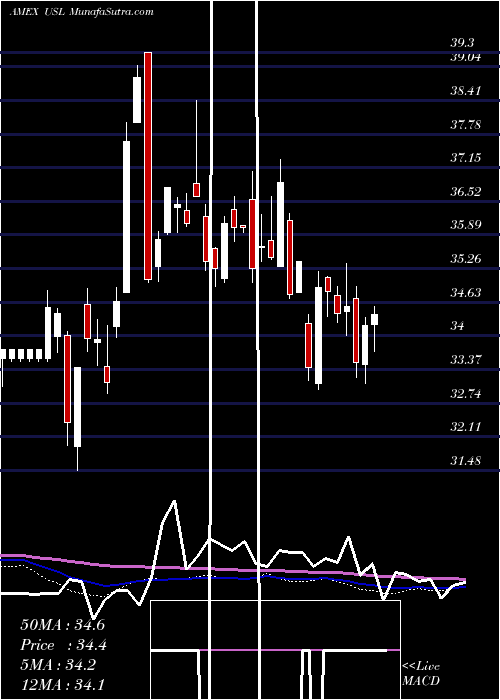Click the 39.04 price axis label
This screenshot has width=500, height=700.
click(x=466, y=57)
